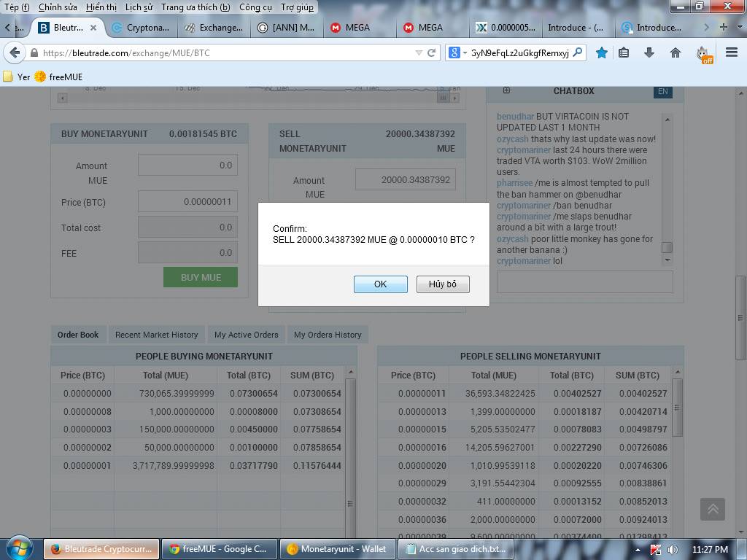Click the extension icon labeled off
Screen dimensions: 747x560
[704, 54]
